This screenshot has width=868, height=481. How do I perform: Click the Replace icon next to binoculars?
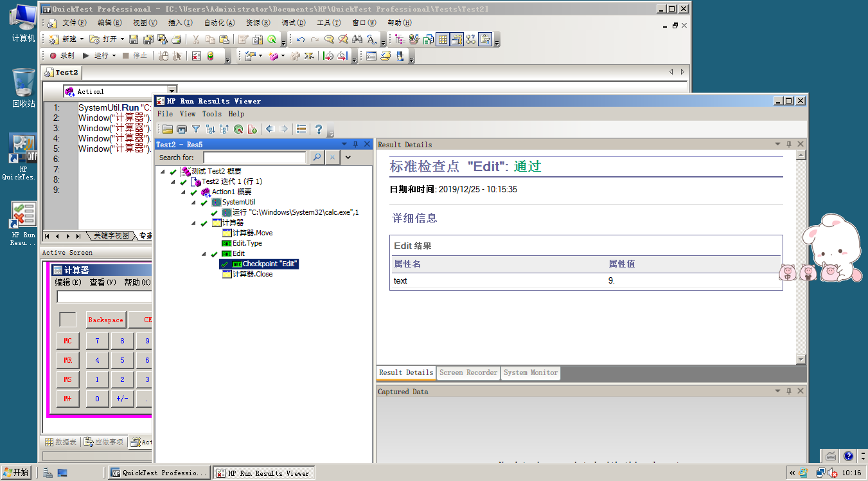(x=371, y=39)
